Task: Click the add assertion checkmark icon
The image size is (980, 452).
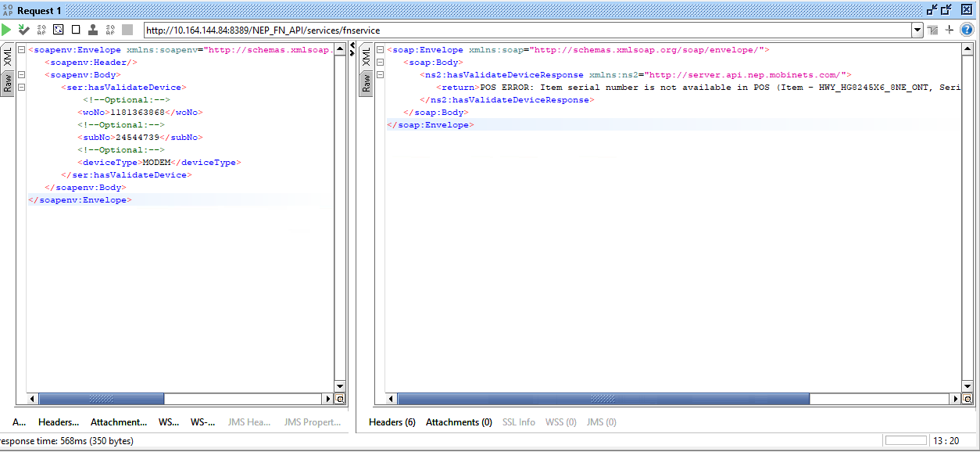Action: tap(23, 30)
